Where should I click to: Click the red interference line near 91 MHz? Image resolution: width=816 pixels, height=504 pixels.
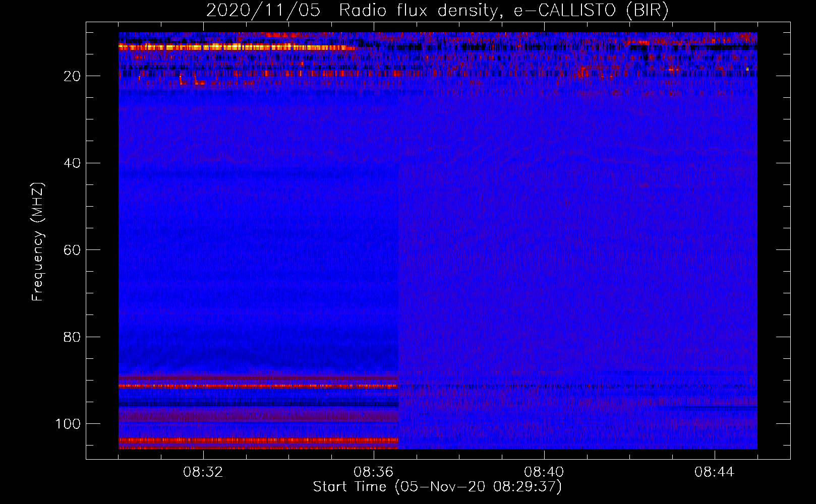259,386
